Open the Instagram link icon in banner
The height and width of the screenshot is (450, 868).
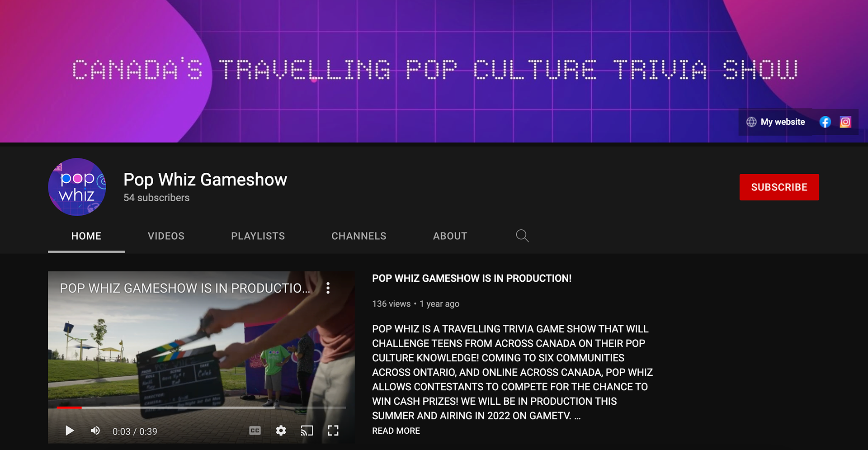pyautogui.click(x=845, y=122)
